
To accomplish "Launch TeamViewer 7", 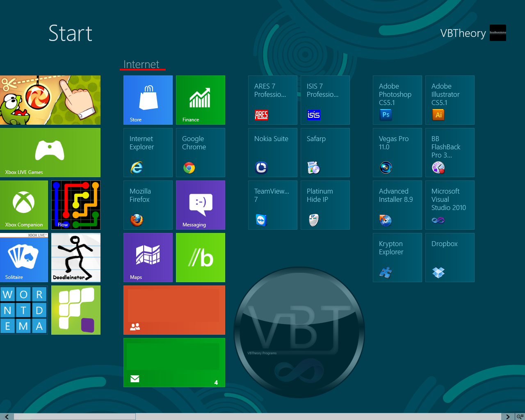I will pyautogui.click(x=273, y=205).
